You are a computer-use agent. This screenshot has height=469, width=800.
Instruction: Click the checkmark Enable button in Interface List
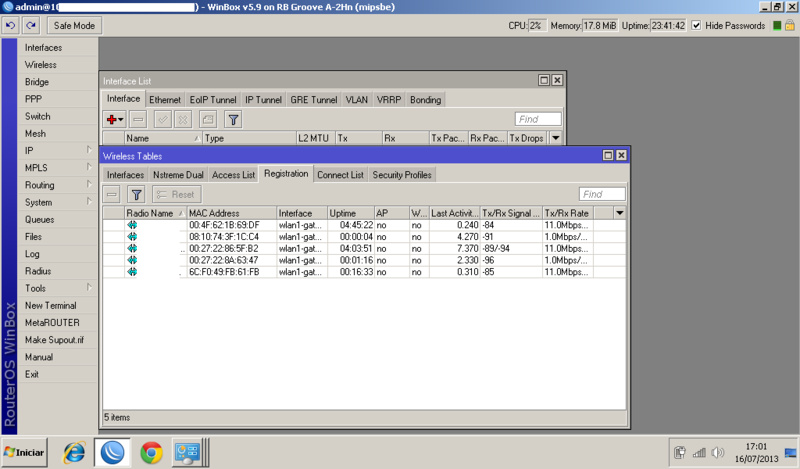pyautogui.click(x=163, y=119)
